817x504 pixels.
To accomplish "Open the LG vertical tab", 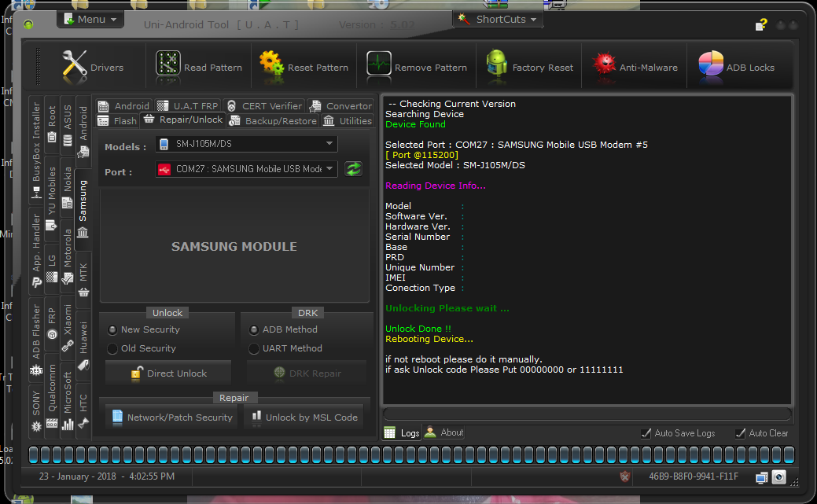I will [x=52, y=268].
